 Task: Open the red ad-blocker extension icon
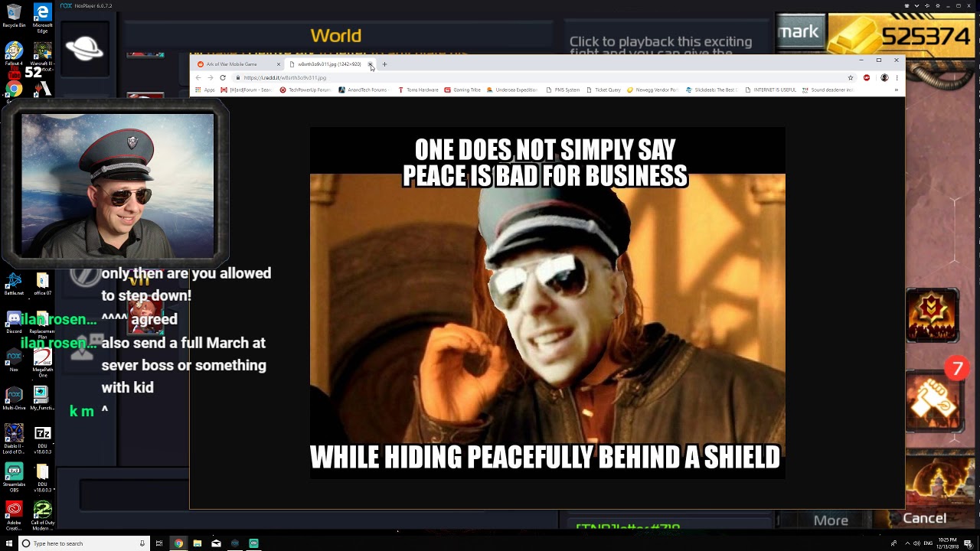(867, 77)
